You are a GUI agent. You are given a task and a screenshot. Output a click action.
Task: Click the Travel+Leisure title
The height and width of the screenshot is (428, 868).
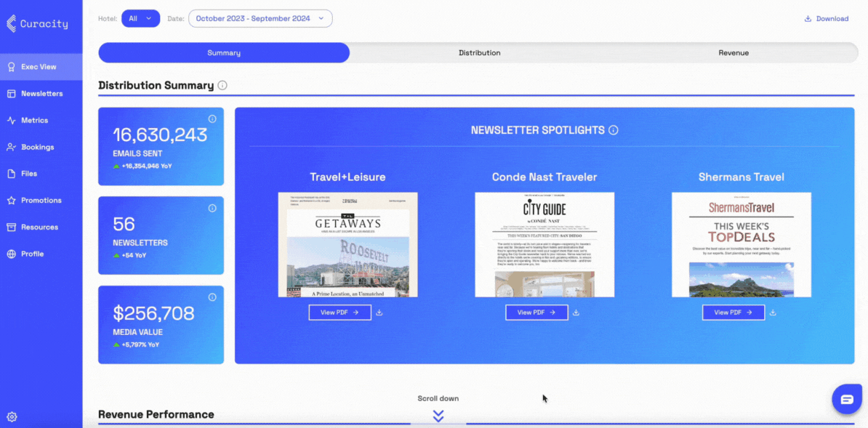(347, 177)
